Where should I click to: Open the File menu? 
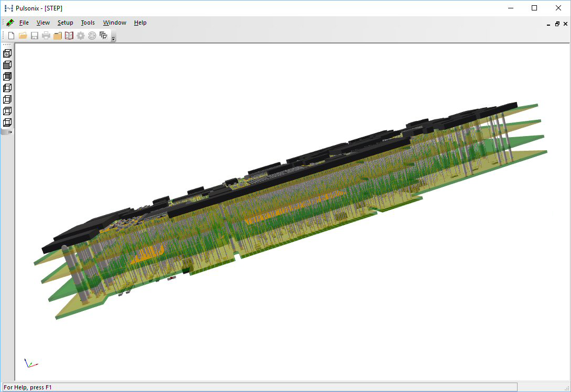point(24,23)
